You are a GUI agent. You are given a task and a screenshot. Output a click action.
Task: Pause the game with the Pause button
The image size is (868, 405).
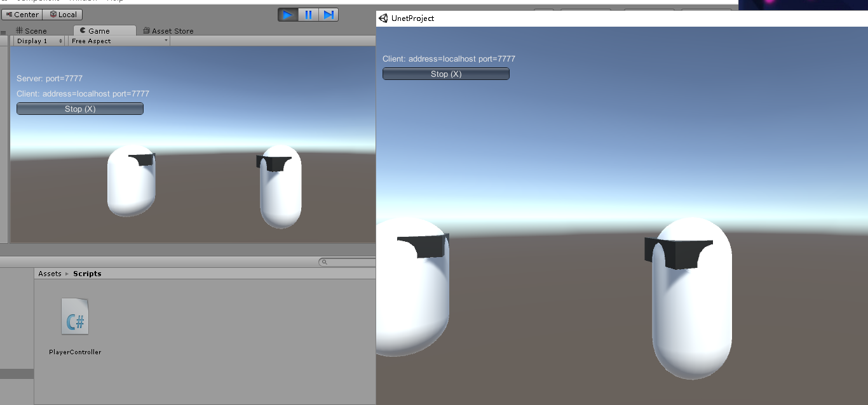coord(308,15)
